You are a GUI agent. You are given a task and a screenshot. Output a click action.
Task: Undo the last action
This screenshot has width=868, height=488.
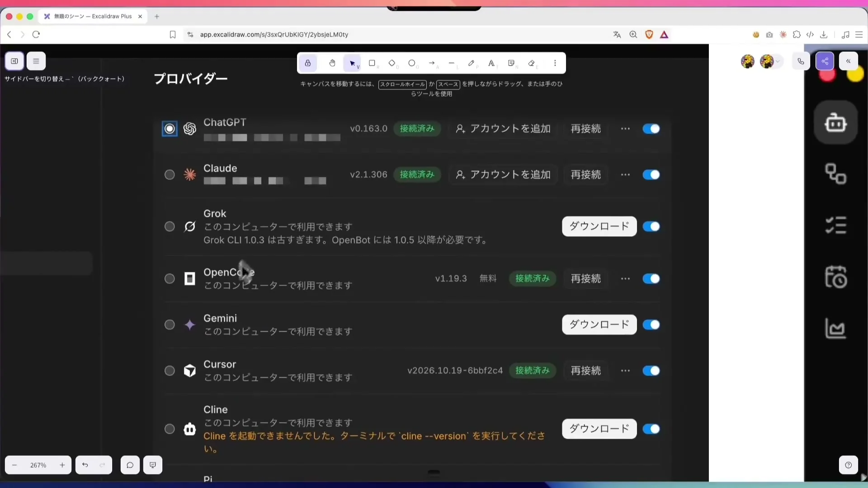(x=85, y=465)
